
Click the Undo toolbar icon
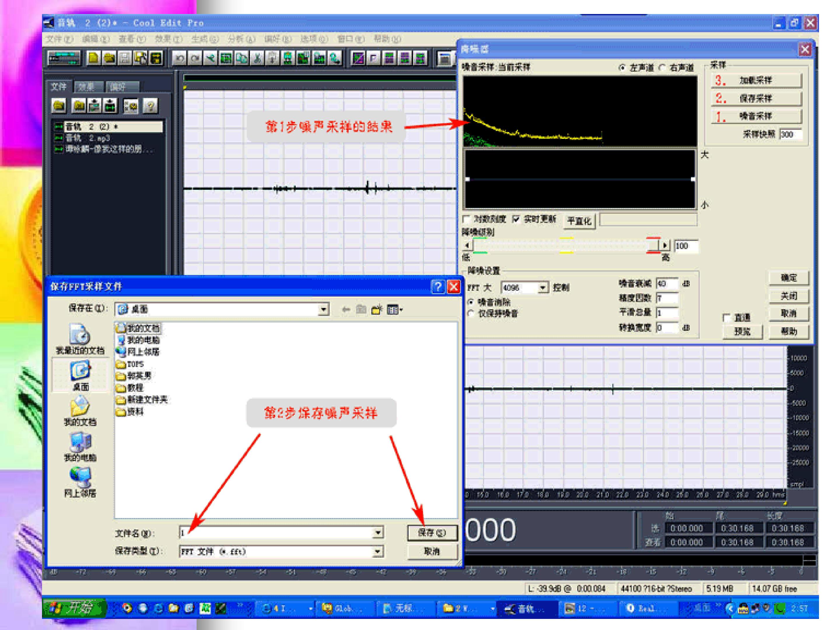pyautogui.click(x=179, y=58)
